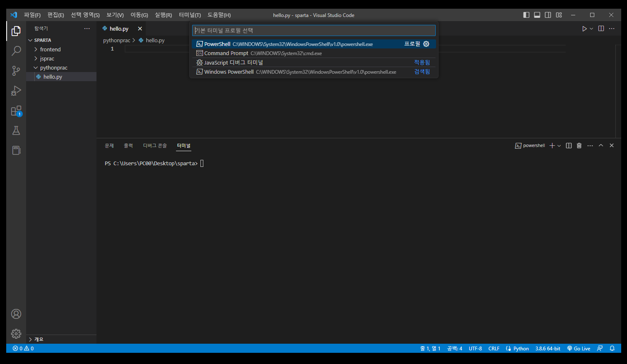Viewport: 627px width, 364px height.
Task: Open the 편집(E) menu
Action: 56,15
